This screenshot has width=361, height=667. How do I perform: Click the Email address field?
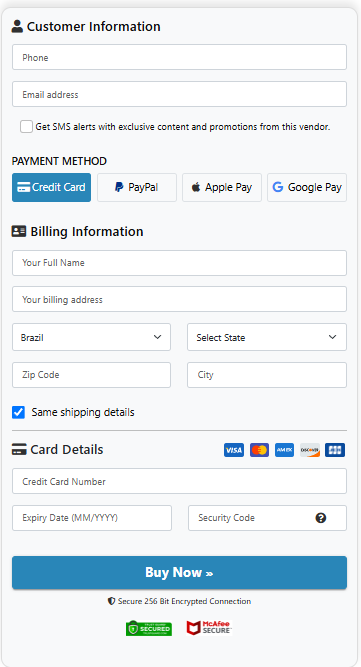[179, 94]
